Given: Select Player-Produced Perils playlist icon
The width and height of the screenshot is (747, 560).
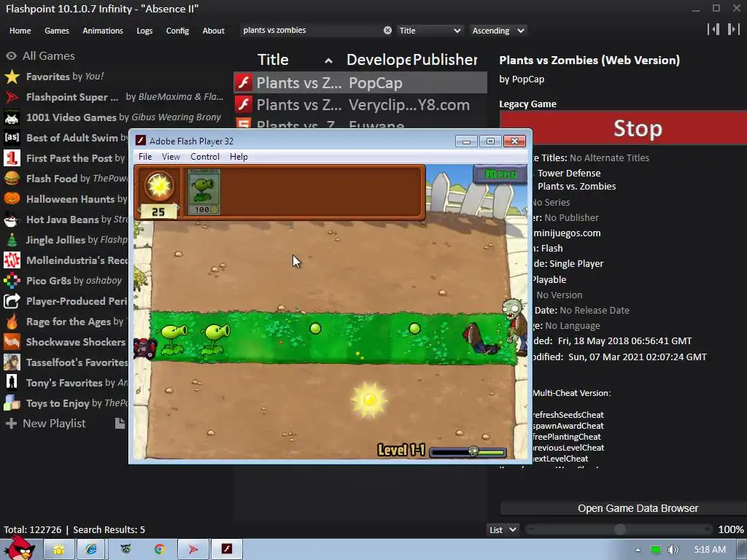Looking at the screenshot, I should (12, 301).
